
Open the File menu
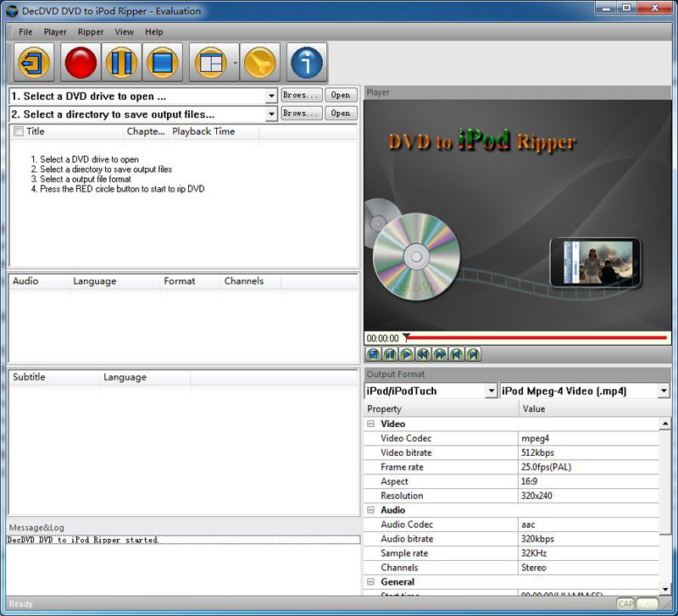click(x=25, y=32)
